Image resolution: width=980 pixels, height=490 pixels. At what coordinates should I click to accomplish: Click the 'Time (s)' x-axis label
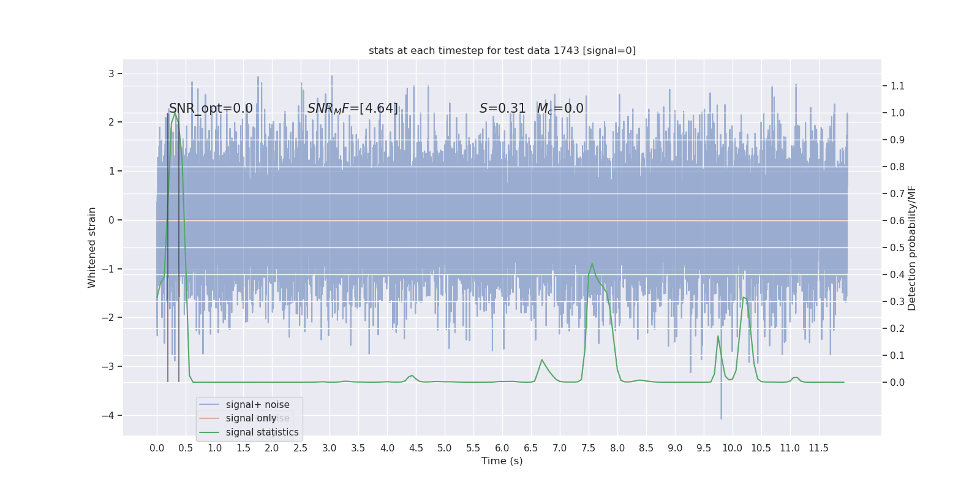[x=502, y=461]
